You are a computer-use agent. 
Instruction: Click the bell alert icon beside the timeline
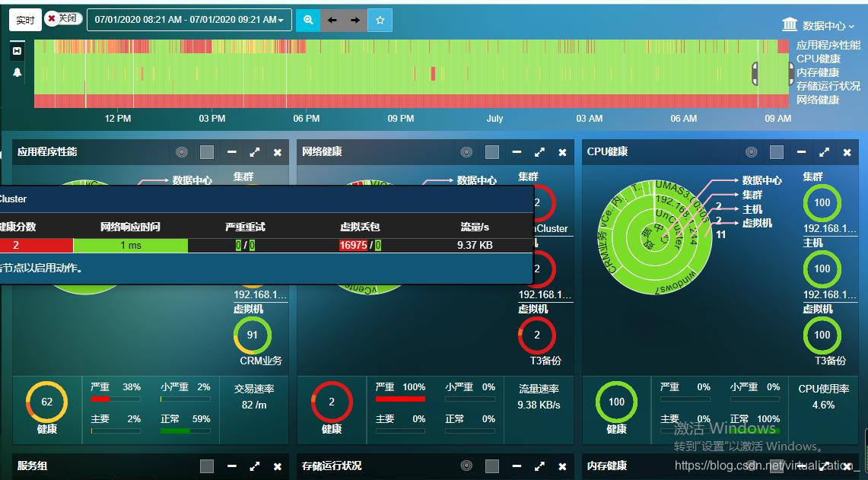[x=17, y=72]
